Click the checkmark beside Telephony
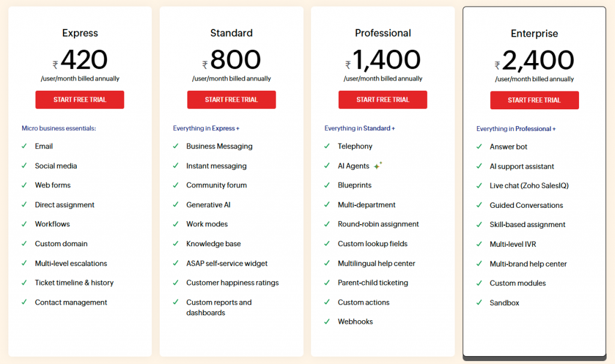 pyautogui.click(x=326, y=146)
